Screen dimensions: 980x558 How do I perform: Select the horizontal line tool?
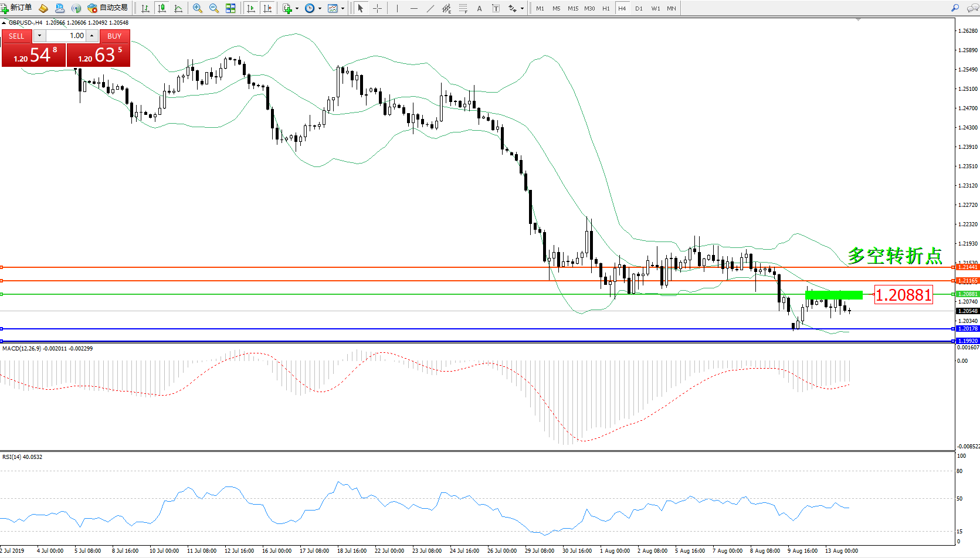[414, 8]
